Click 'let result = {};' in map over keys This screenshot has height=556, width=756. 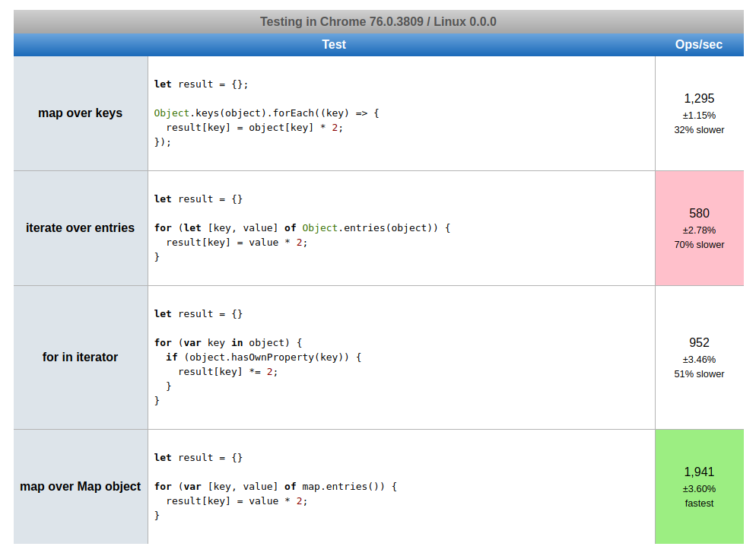click(201, 84)
